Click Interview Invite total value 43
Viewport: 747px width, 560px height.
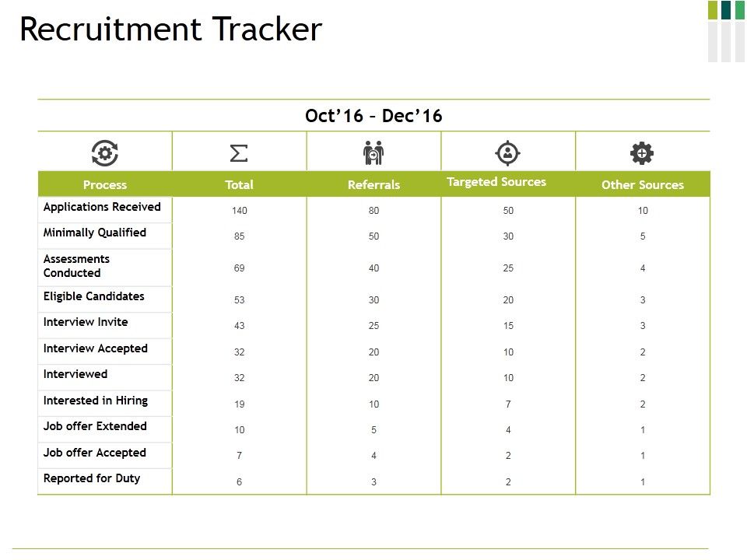(239, 326)
